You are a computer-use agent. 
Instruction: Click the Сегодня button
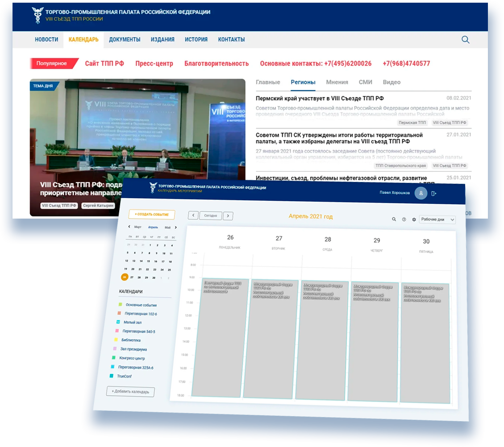click(x=211, y=215)
